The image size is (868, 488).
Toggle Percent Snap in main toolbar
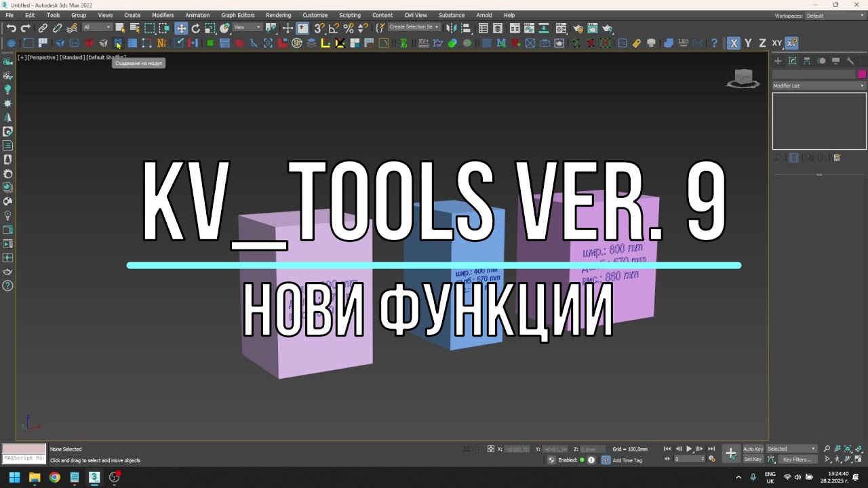coord(349,28)
